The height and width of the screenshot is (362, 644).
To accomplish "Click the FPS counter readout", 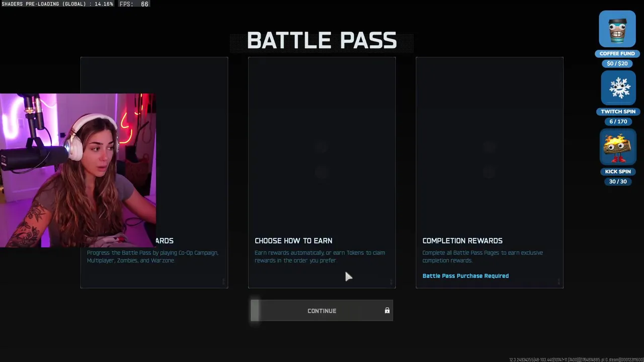I will point(134,4).
